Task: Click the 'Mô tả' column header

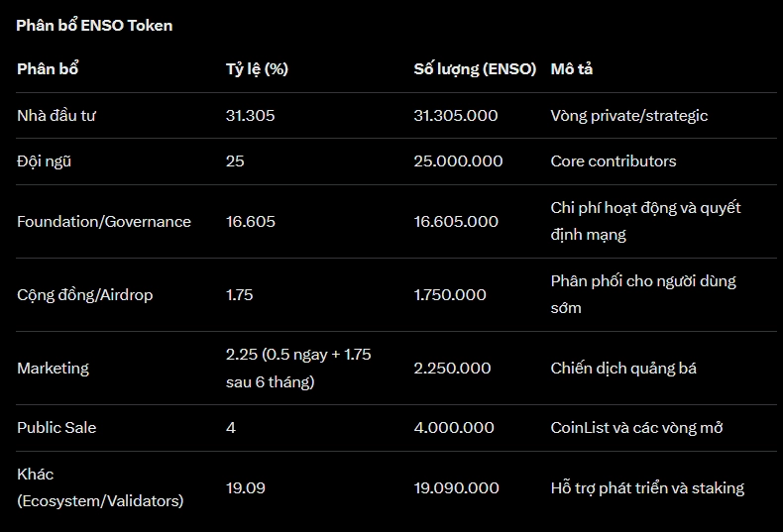Action: point(572,69)
